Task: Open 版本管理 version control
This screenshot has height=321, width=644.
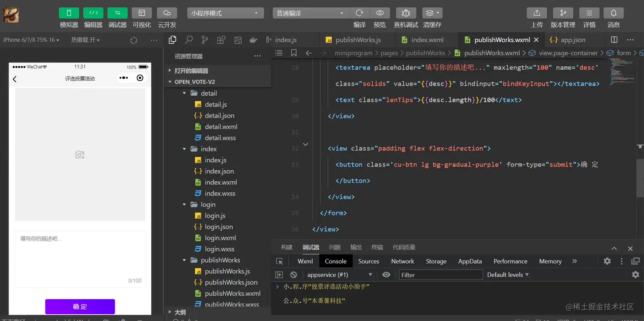Action: (x=563, y=13)
